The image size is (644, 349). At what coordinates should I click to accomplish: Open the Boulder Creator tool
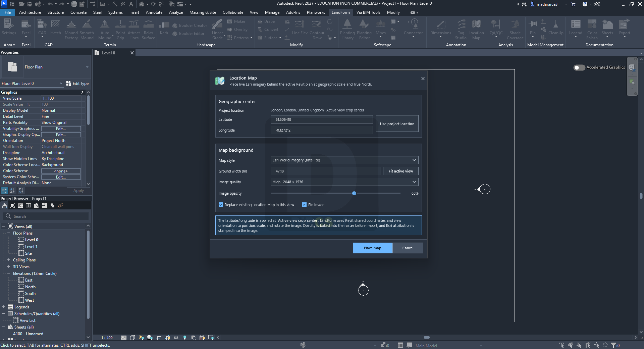(190, 26)
